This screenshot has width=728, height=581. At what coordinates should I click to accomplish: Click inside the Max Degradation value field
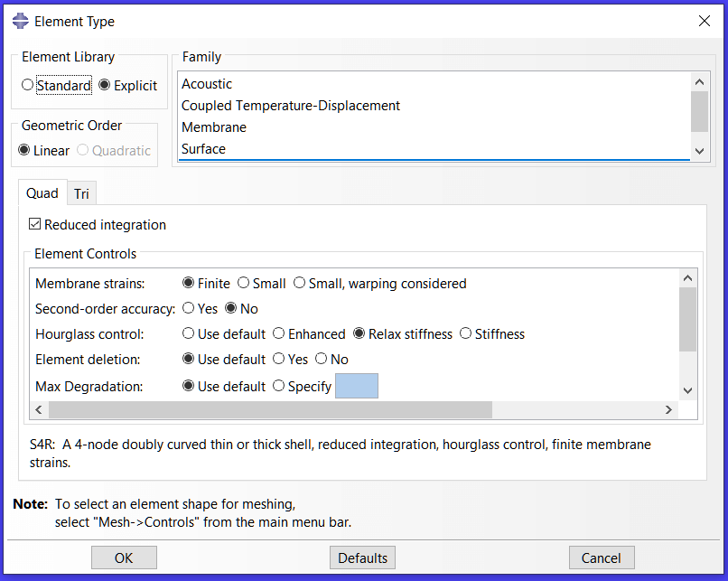(359, 385)
